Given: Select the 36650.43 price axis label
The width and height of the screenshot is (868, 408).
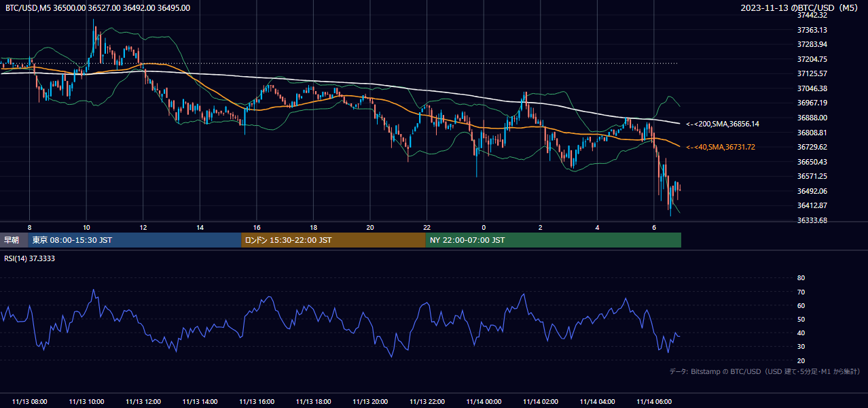Looking at the screenshot, I should point(812,162).
